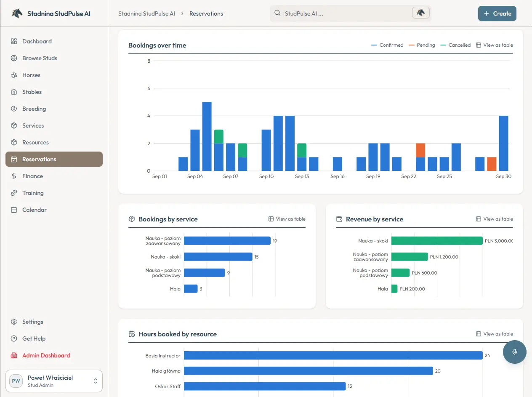Open the Paweł Właściciel account switcher
Image resolution: width=532 pixels, height=397 pixels.
pyautogui.click(x=54, y=381)
